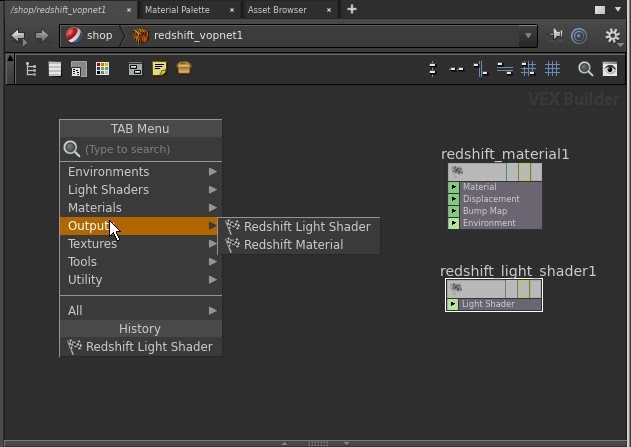Choose Redshift Material from Output submenu
This screenshot has width=631, height=447.
point(299,245)
